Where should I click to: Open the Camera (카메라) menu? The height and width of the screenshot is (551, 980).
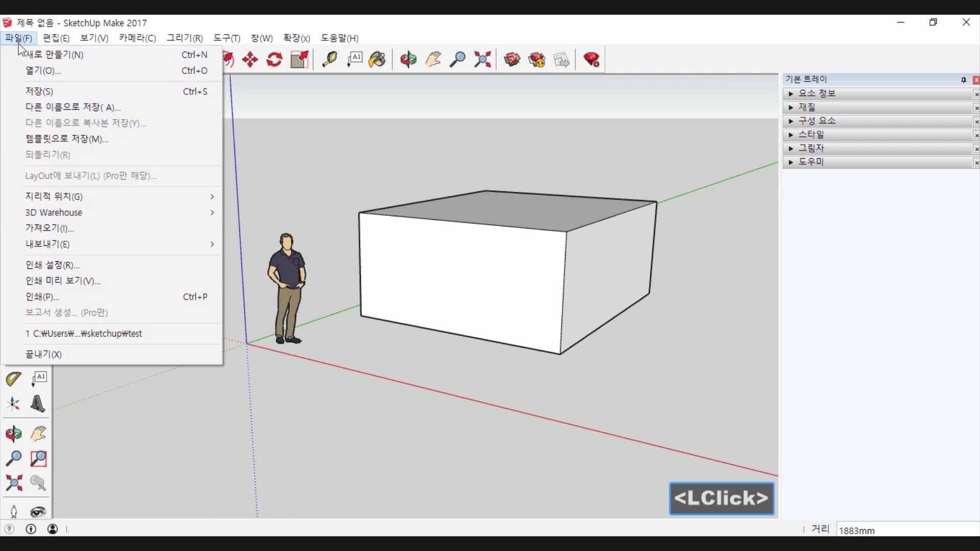coord(137,38)
